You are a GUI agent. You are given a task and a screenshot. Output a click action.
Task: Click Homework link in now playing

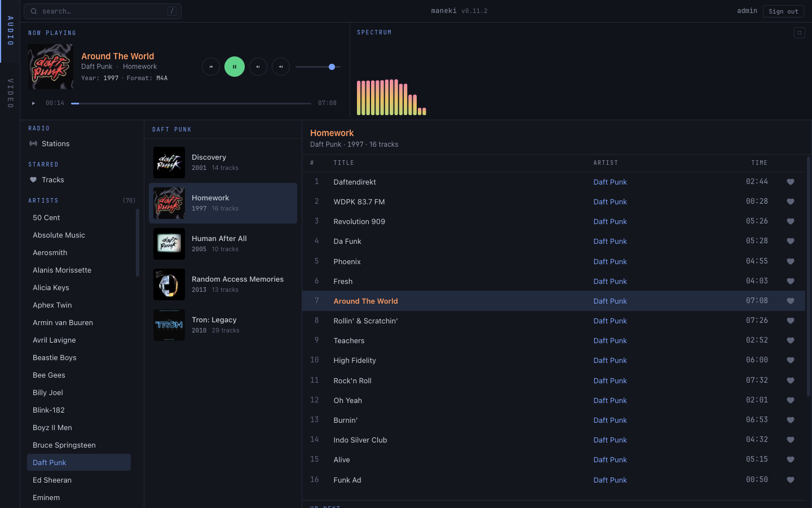pyautogui.click(x=140, y=67)
